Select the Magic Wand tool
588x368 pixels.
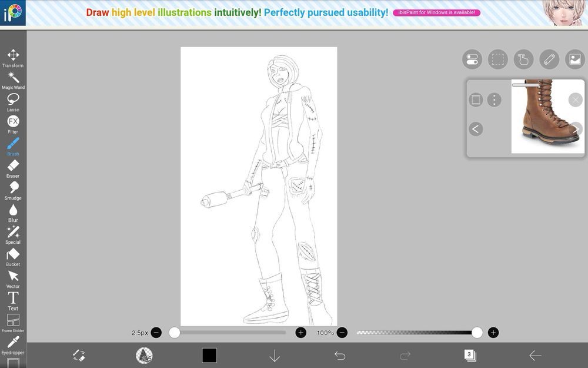point(13,80)
